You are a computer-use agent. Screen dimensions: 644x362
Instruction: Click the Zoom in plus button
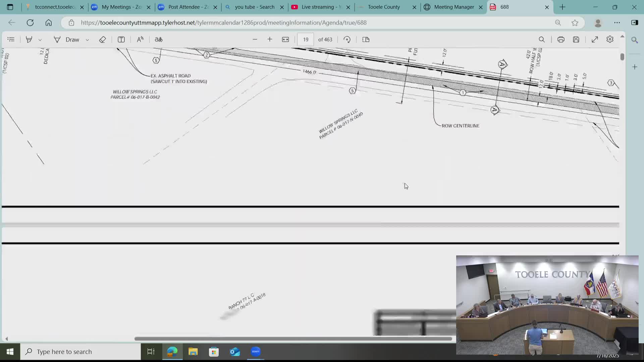pos(270,40)
